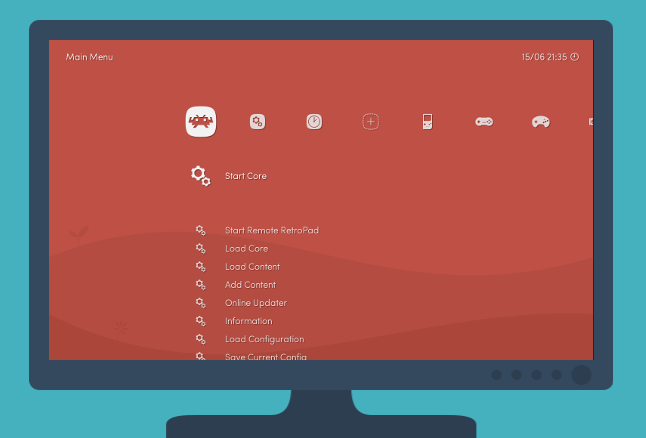Select the gamepad playlist icon with colored buttons
Screen dimensions: 646x438
541,122
